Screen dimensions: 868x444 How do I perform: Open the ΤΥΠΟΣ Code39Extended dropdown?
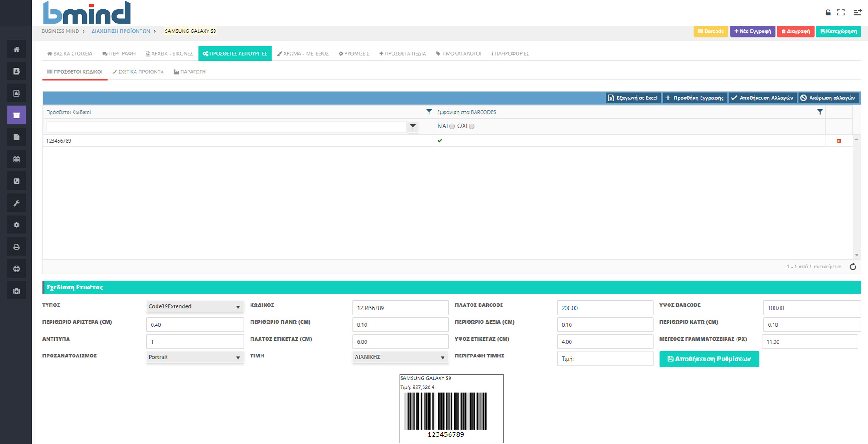[195, 306]
